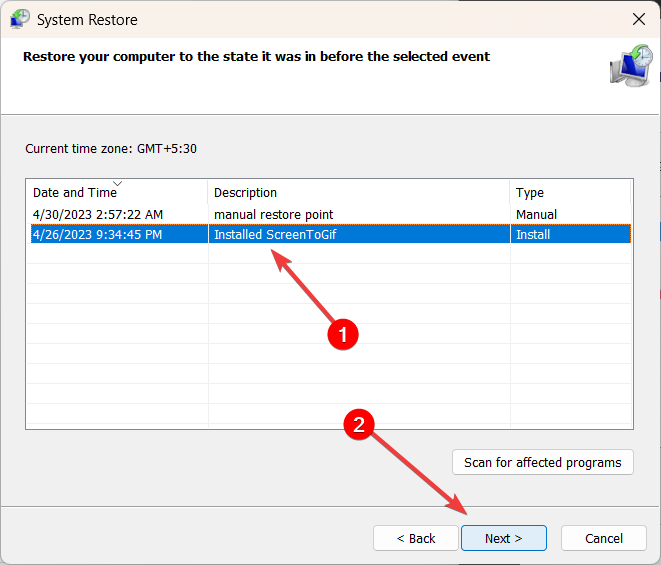Viewport: 661px width, 565px height.
Task: Click the Manual type cell
Action: 536,215
